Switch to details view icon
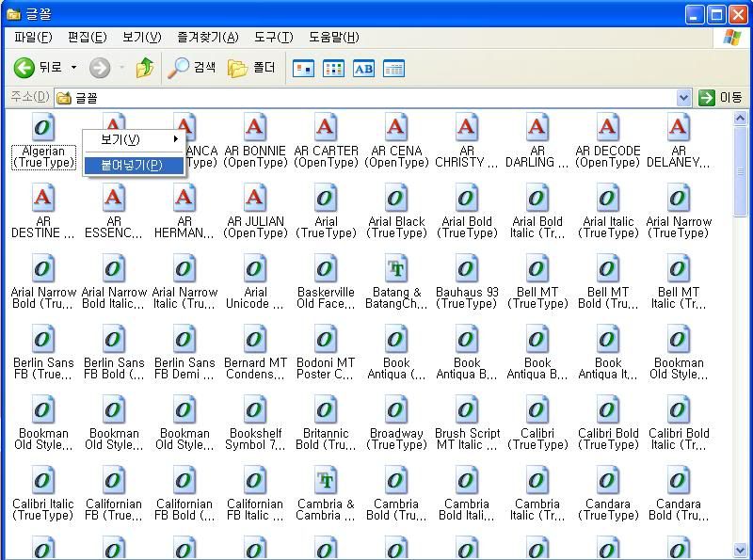Screen dimensions: 753x560 (x=393, y=69)
